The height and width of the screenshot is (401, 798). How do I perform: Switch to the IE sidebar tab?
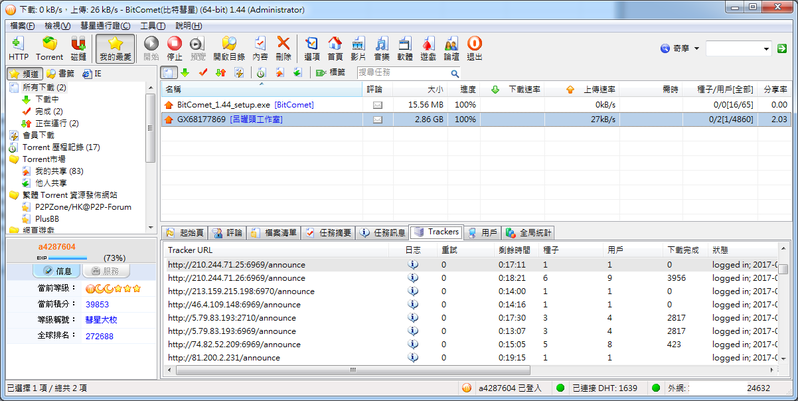pyautogui.click(x=92, y=74)
